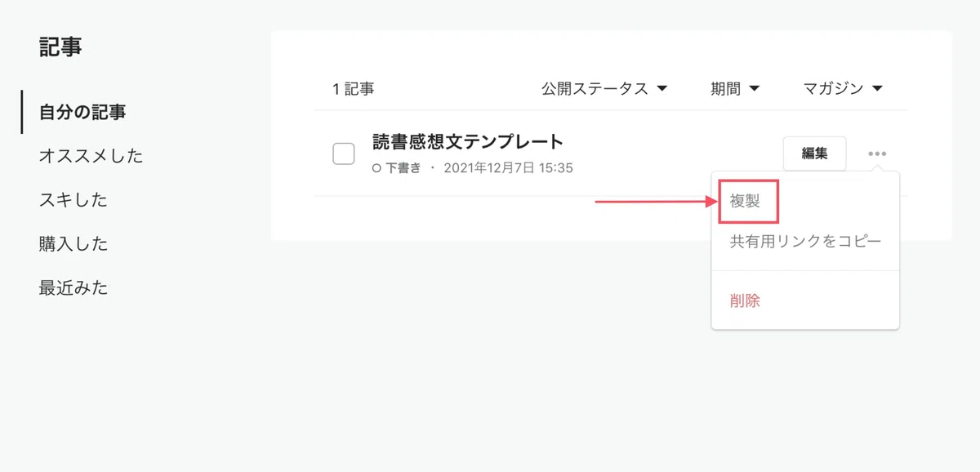Open the マガジン filter label
The width and height of the screenshot is (980, 472).
coord(833,88)
